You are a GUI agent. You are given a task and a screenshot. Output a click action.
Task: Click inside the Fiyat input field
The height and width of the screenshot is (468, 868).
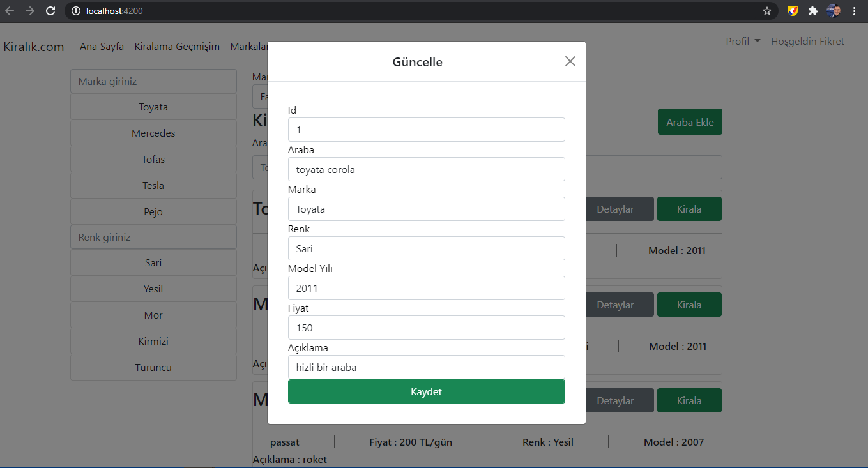tap(426, 328)
